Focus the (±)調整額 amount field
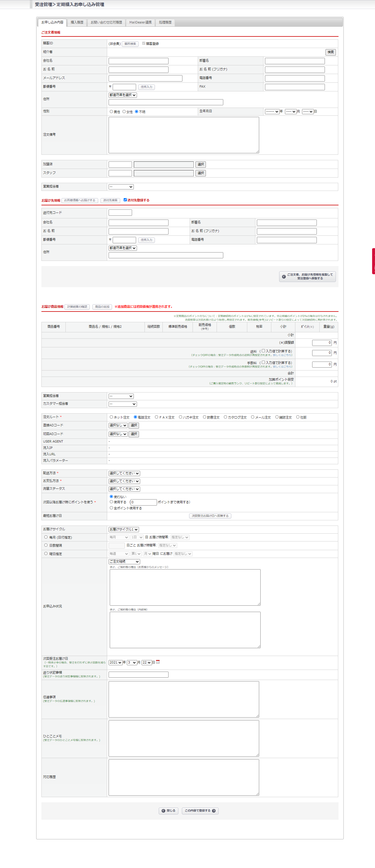375x868 pixels. (322, 343)
